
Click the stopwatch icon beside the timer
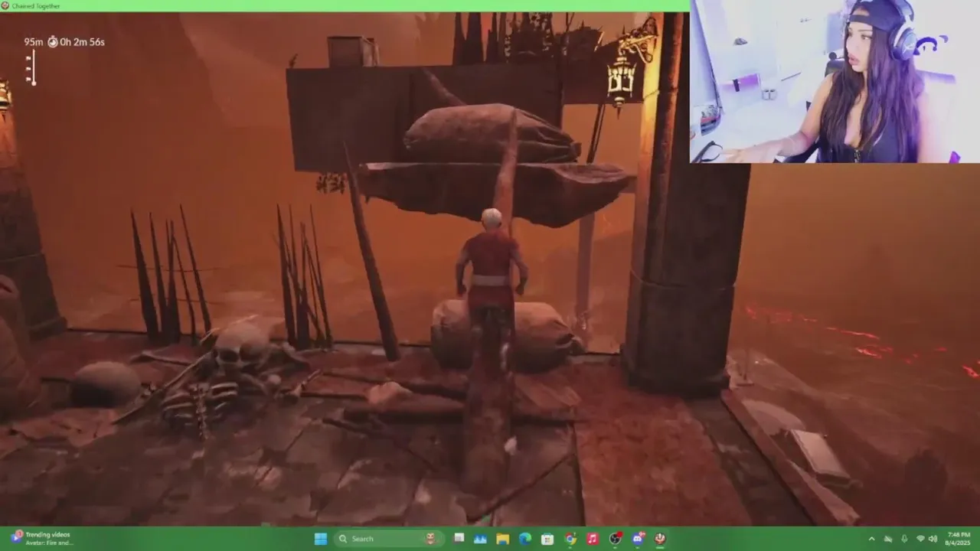point(53,42)
